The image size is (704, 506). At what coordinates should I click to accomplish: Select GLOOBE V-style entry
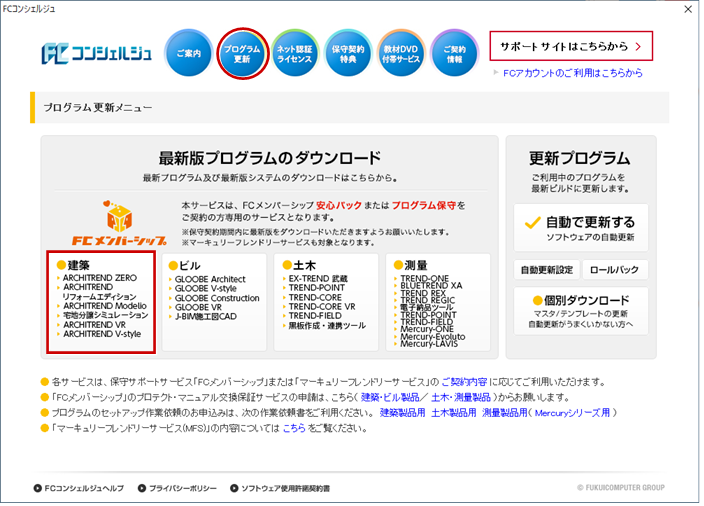pyautogui.click(x=206, y=289)
